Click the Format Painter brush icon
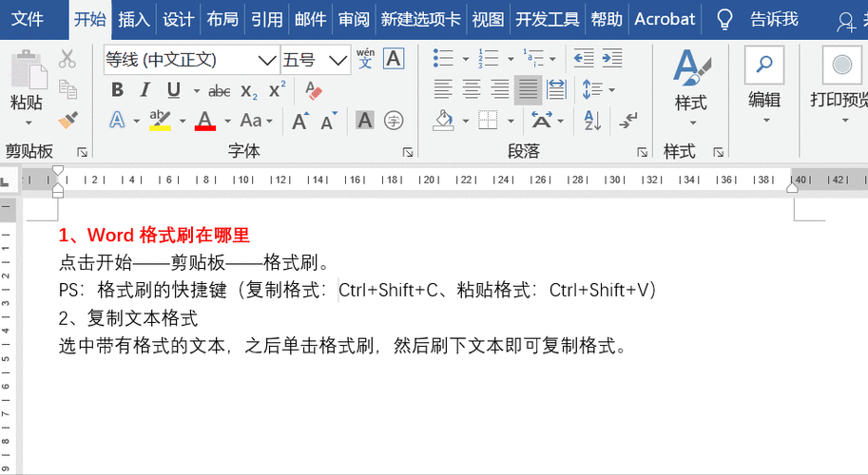The image size is (868, 475). point(68,120)
